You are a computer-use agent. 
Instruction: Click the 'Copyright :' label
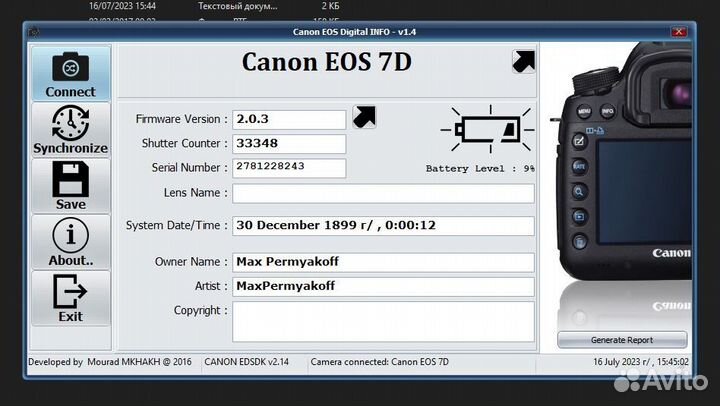tap(201, 310)
